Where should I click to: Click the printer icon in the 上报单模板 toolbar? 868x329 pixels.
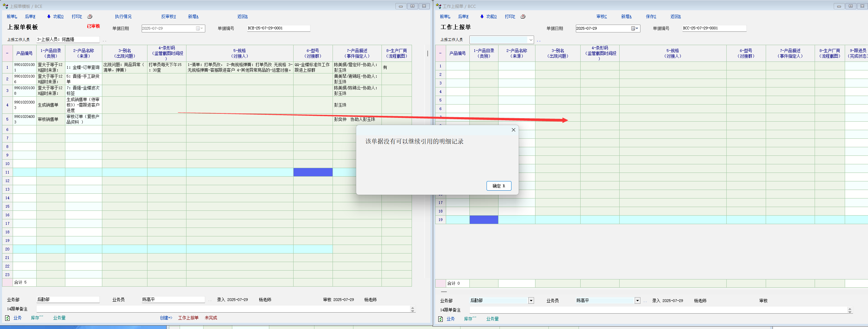click(90, 16)
